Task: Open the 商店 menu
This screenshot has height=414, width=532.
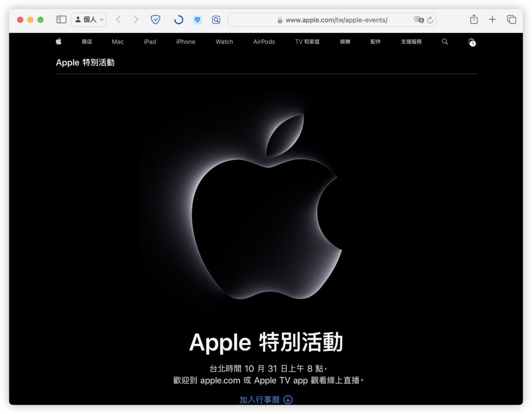Action: point(87,42)
